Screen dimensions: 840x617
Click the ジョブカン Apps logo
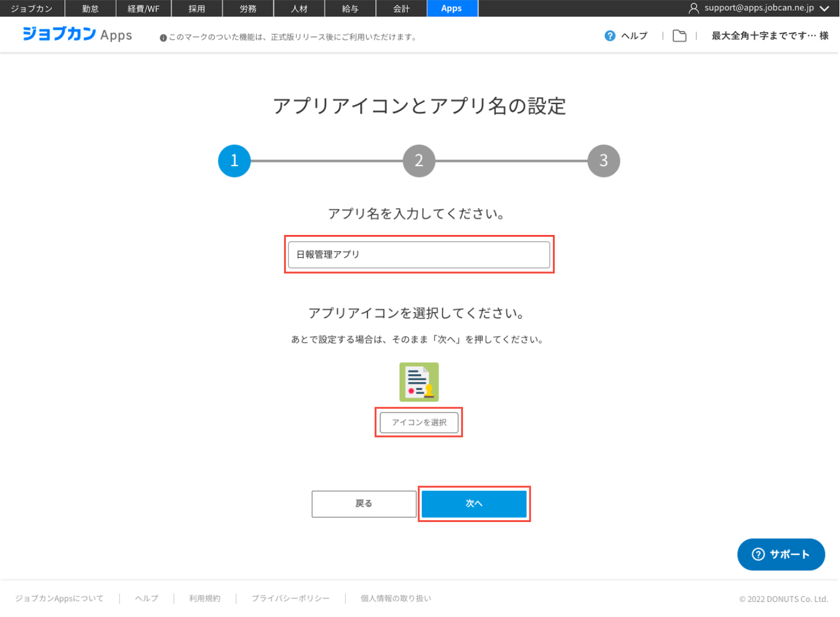(77, 35)
